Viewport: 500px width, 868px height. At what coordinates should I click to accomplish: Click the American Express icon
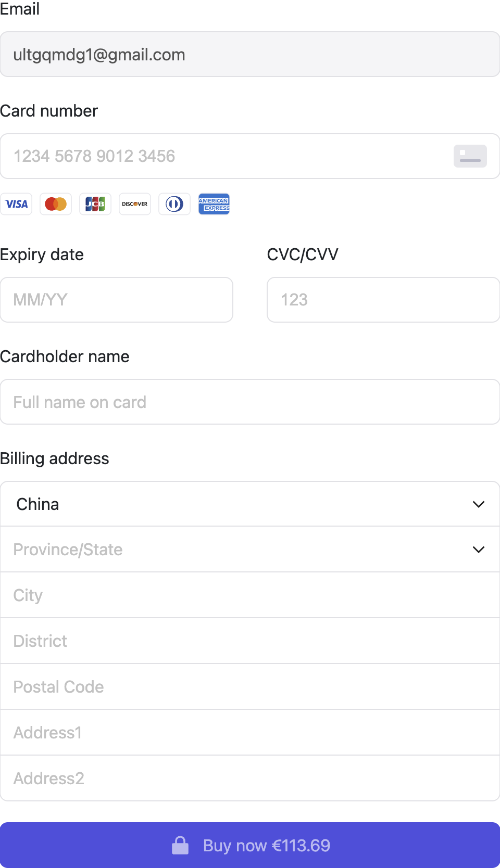pyautogui.click(x=214, y=204)
